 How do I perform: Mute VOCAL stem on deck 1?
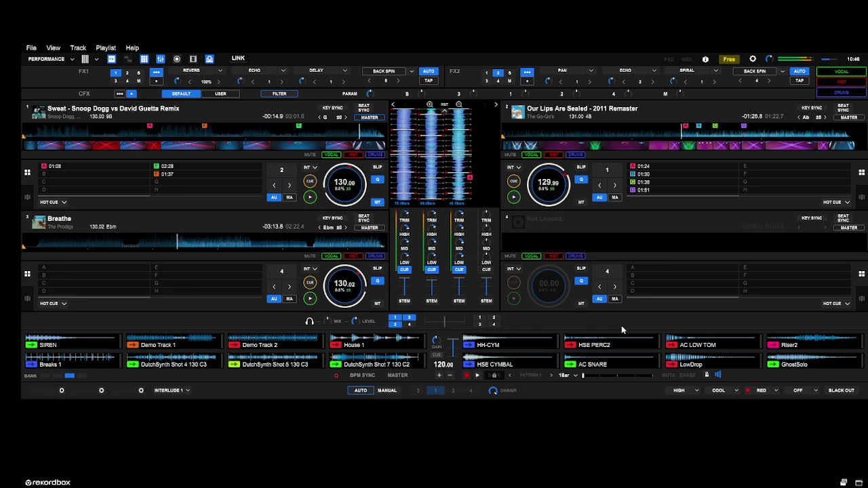[x=331, y=155]
